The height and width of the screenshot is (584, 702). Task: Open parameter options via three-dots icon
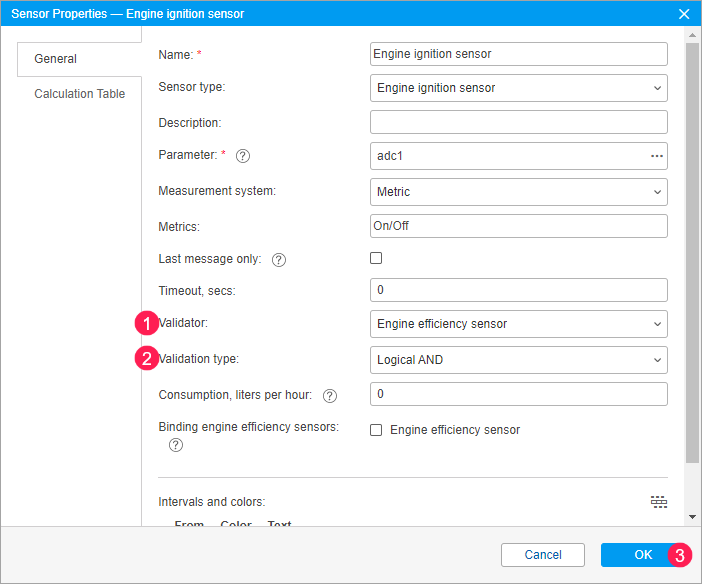[x=657, y=156]
